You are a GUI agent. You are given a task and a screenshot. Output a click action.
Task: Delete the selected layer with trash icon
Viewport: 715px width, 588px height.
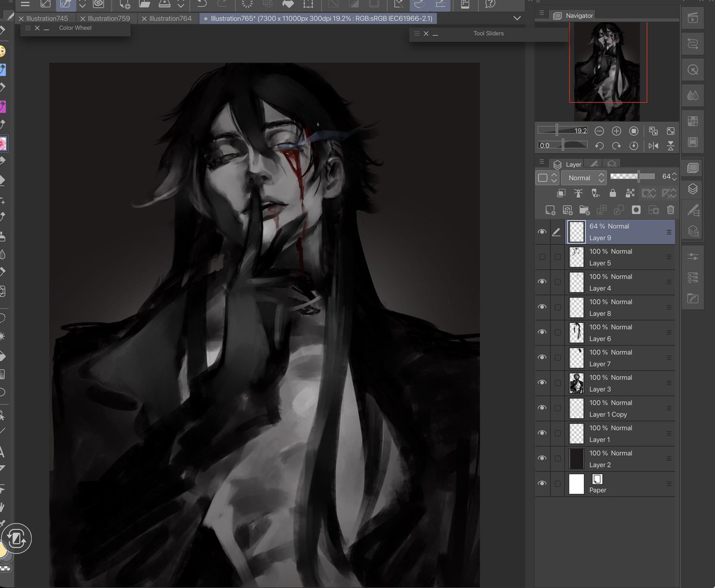tap(671, 210)
